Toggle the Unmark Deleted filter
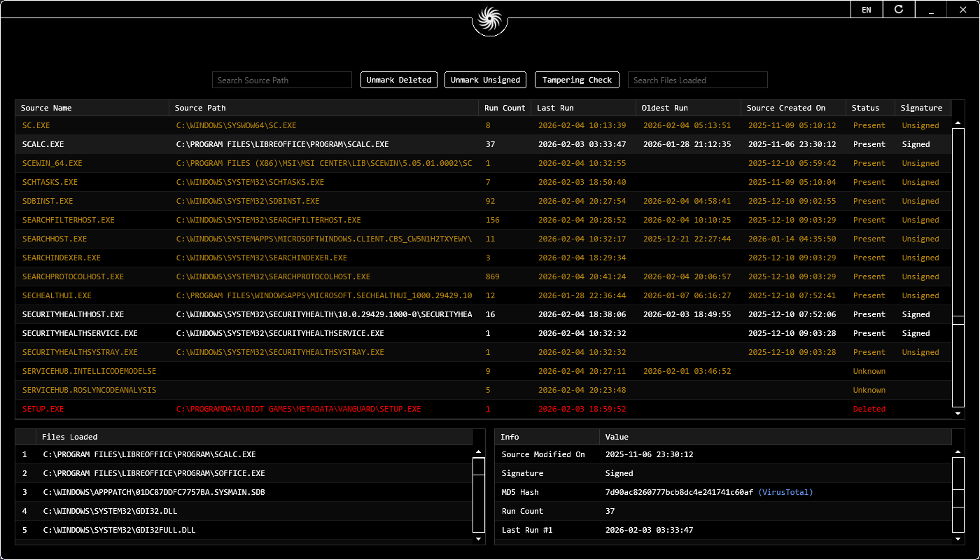This screenshot has height=560, width=980. [399, 80]
